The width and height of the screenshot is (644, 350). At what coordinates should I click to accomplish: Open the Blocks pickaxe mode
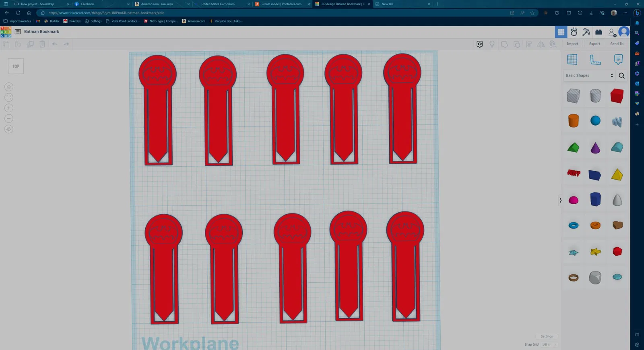(x=586, y=32)
